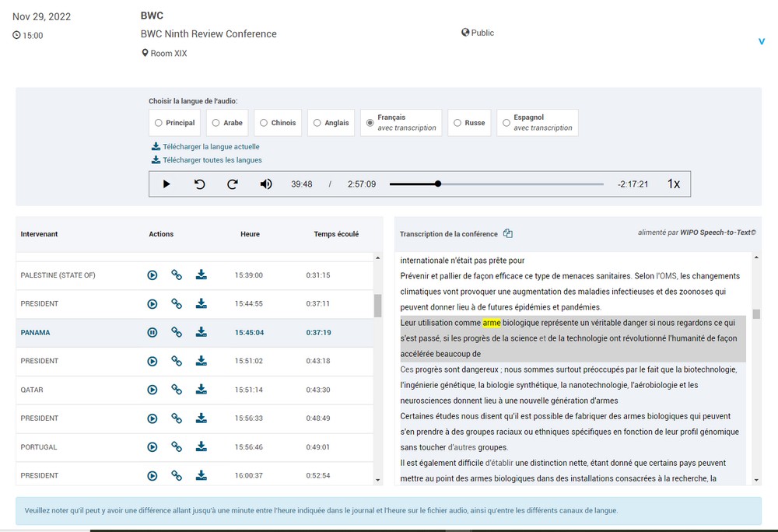This screenshot has width=778, height=532.
Task: Click Télécharger toutes les langues
Action: (x=206, y=160)
